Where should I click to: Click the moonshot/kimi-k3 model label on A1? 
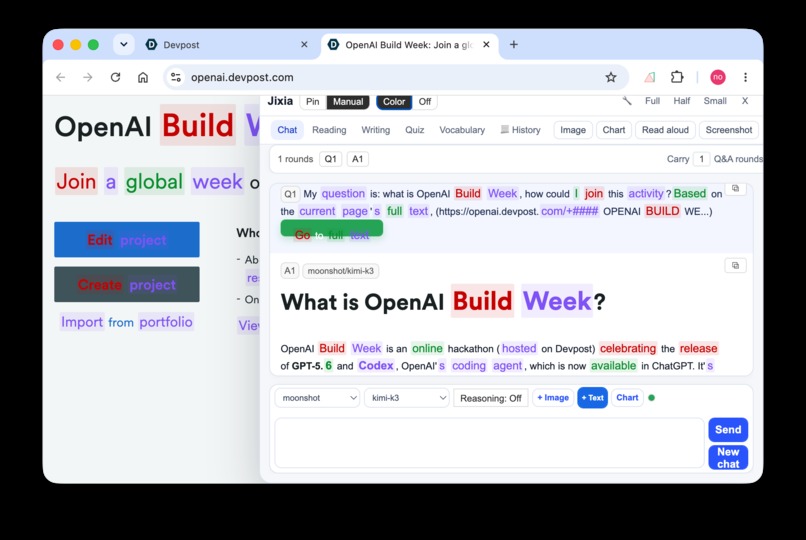coord(340,271)
